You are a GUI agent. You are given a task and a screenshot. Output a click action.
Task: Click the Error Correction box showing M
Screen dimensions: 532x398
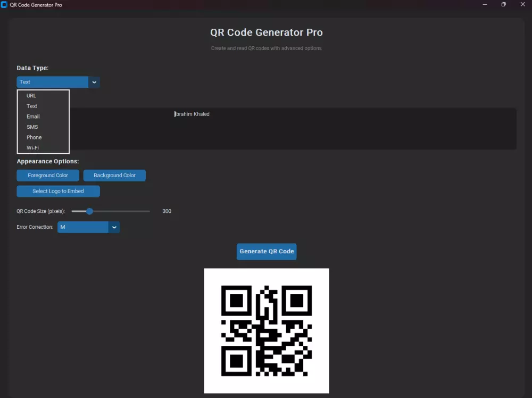tap(88, 227)
